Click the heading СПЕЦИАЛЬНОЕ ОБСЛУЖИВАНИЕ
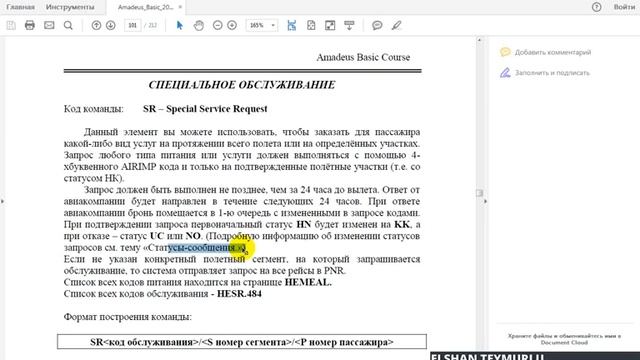The width and height of the screenshot is (640, 360). coord(242,85)
